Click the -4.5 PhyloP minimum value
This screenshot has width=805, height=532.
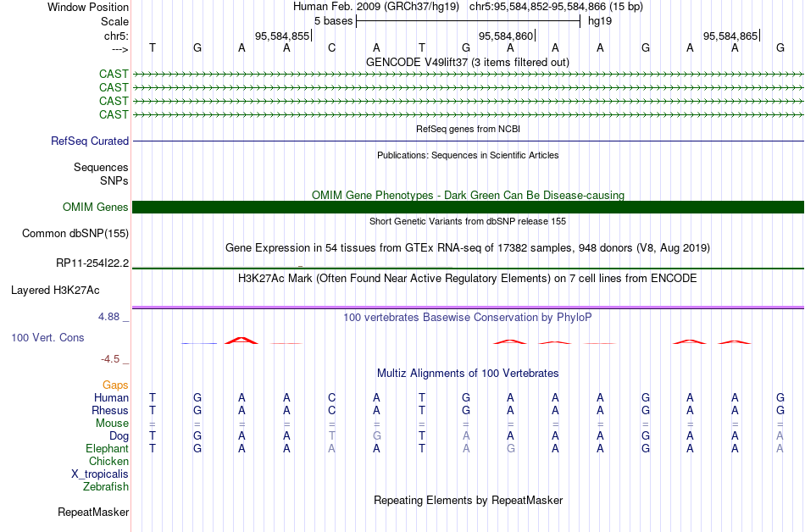(x=110, y=359)
